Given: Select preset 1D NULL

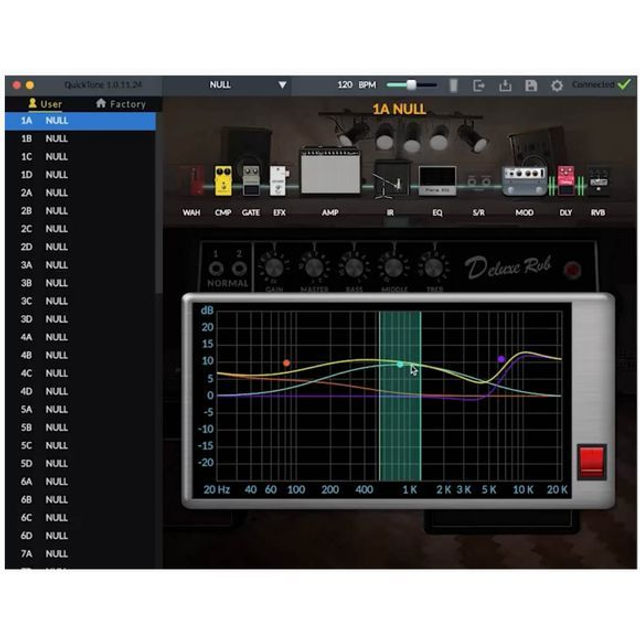Looking at the screenshot, I should [x=80, y=175].
